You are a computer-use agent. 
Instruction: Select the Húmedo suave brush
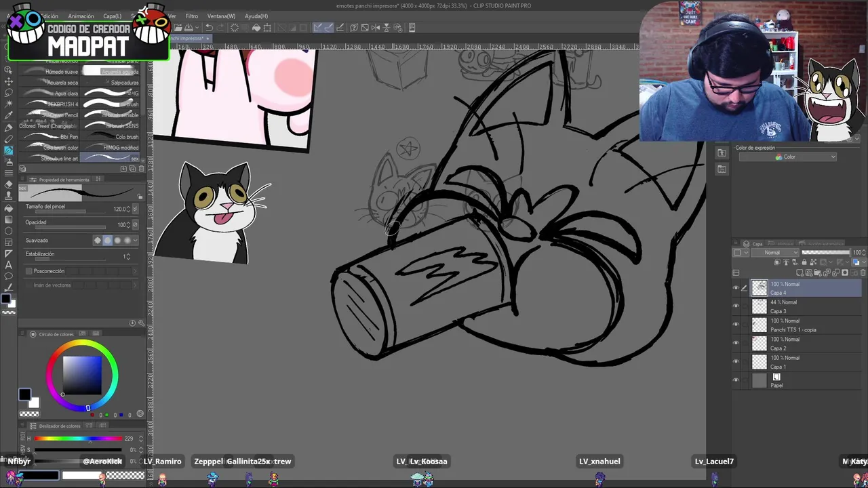click(50, 72)
